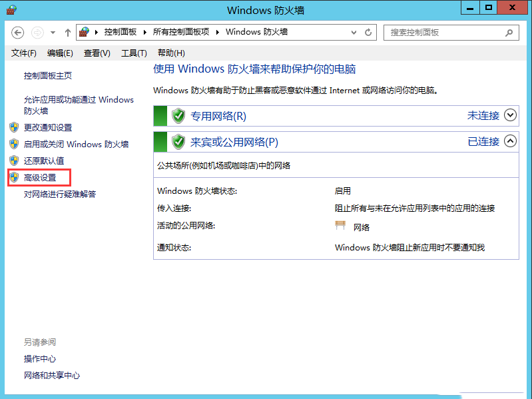The width and height of the screenshot is (532, 399).
Task: Click the 来宾或公用网络(P) section header
Action: click(x=336, y=142)
